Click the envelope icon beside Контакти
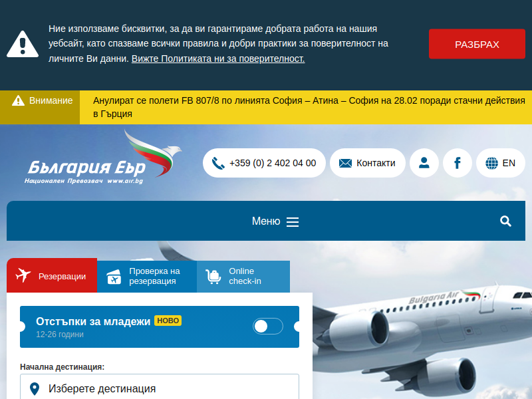Screen dimensions: 532x399 tap(345, 163)
